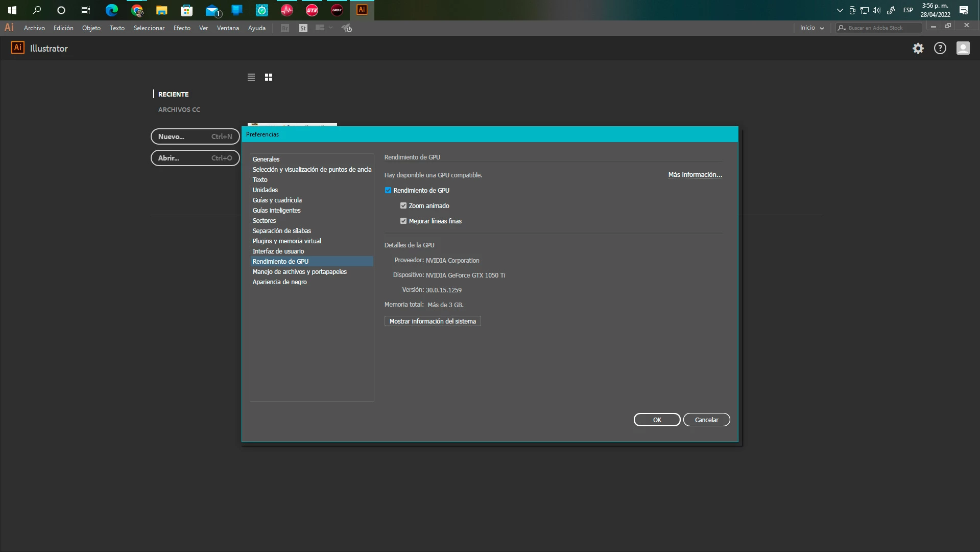Open Adobe Bridge via the Br icon
This screenshot has height=552, width=980.
(x=285, y=28)
